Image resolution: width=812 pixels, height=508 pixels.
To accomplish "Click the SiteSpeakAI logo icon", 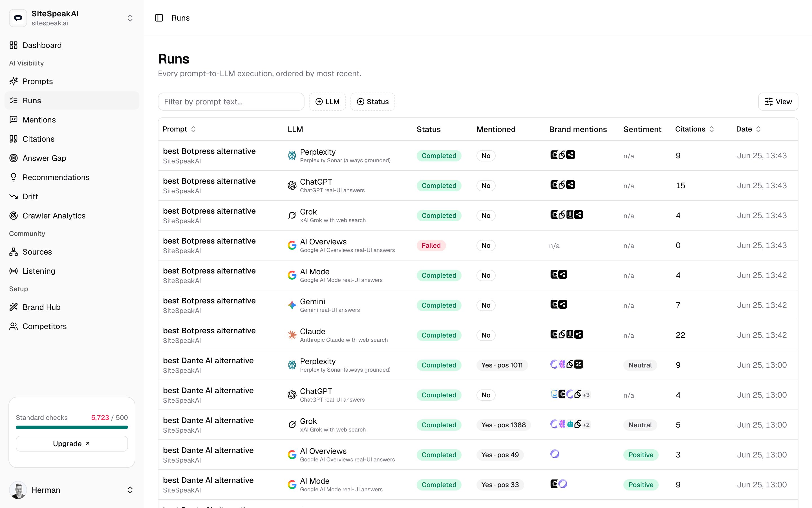I will [x=18, y=18].
